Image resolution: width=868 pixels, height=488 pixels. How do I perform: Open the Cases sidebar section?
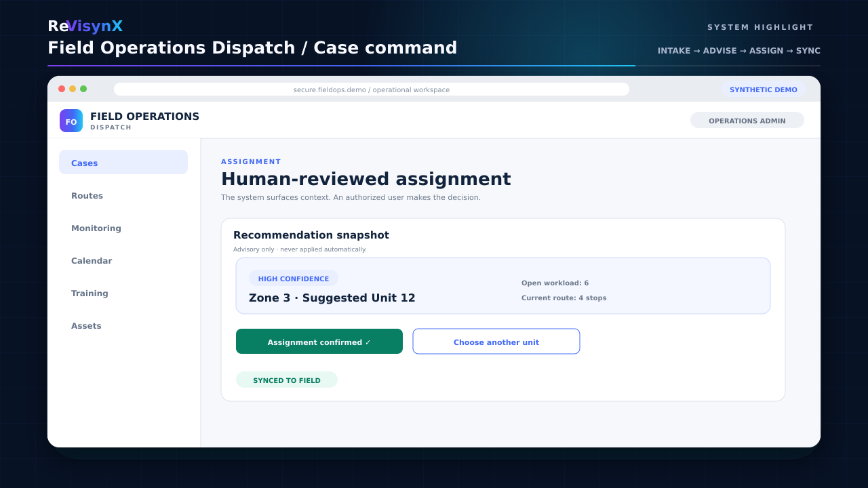pyautogui.click(x=123, y=163)
